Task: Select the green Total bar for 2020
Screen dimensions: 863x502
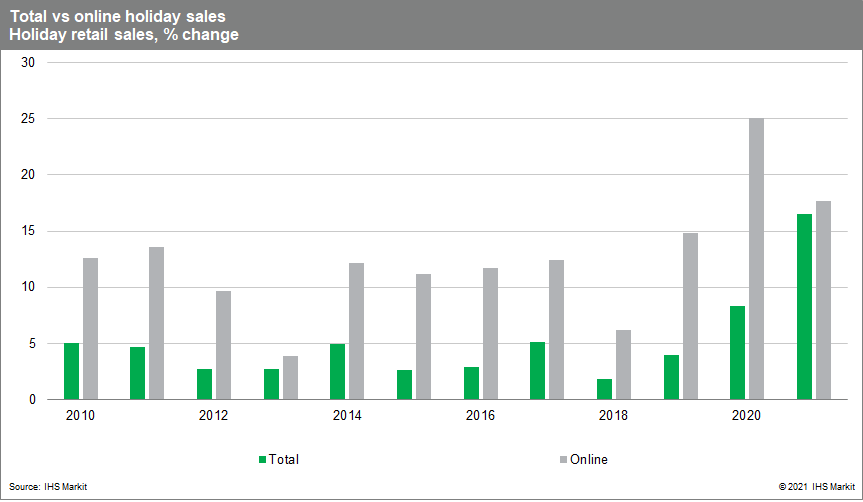Action: [x=737, y=353]
